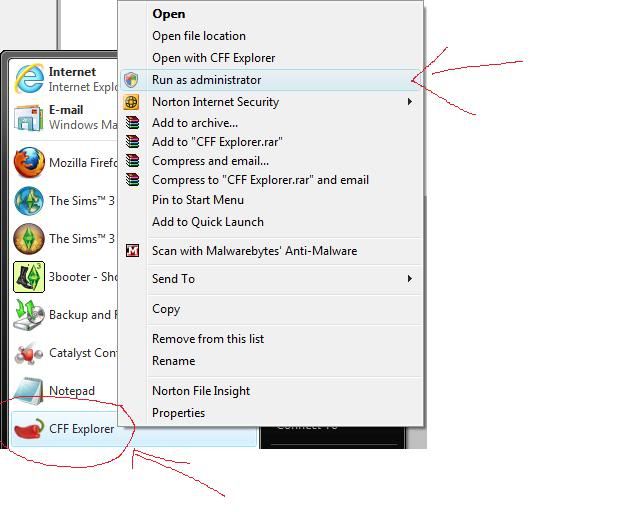Click the UAC shield icon beside Run as administrator
The image size is (640, 512).
click(x=131, y=80)
